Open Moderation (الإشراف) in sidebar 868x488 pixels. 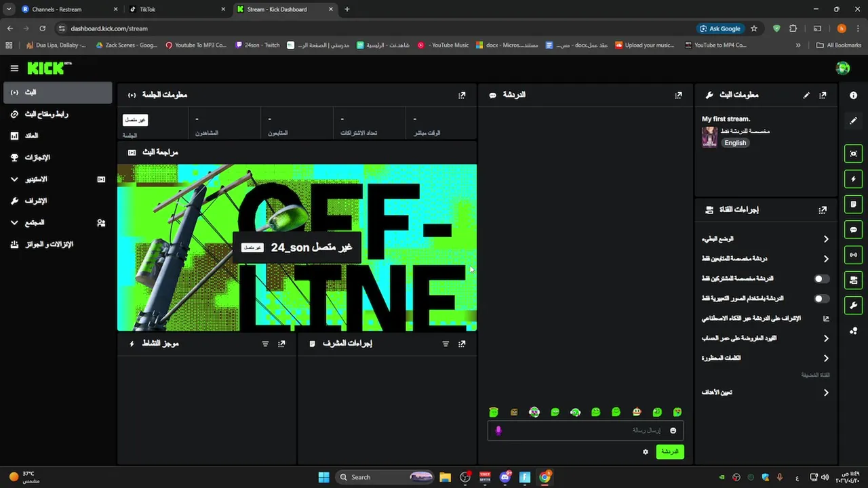tap(58, 201)
